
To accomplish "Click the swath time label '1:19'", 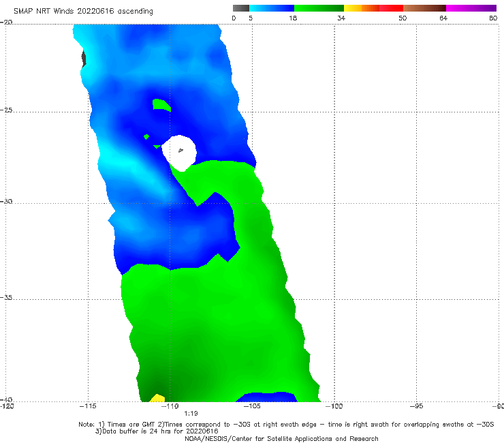I will [x=191, y=414].
